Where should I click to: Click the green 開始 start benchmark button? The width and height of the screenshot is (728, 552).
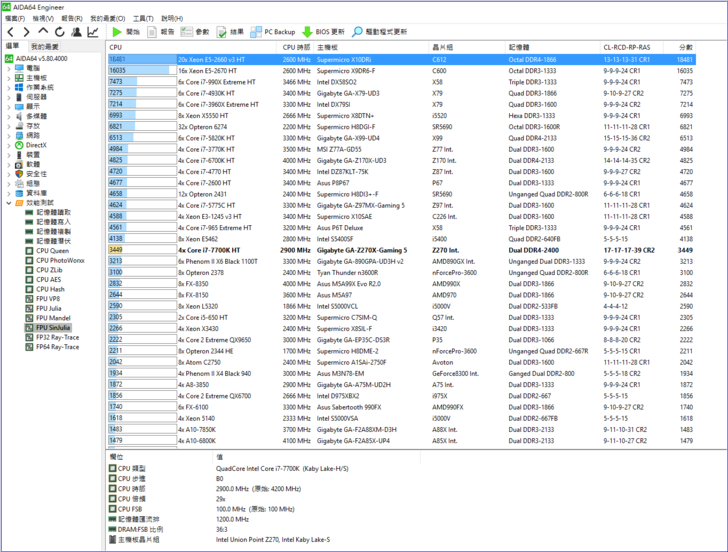pos(126,32)
